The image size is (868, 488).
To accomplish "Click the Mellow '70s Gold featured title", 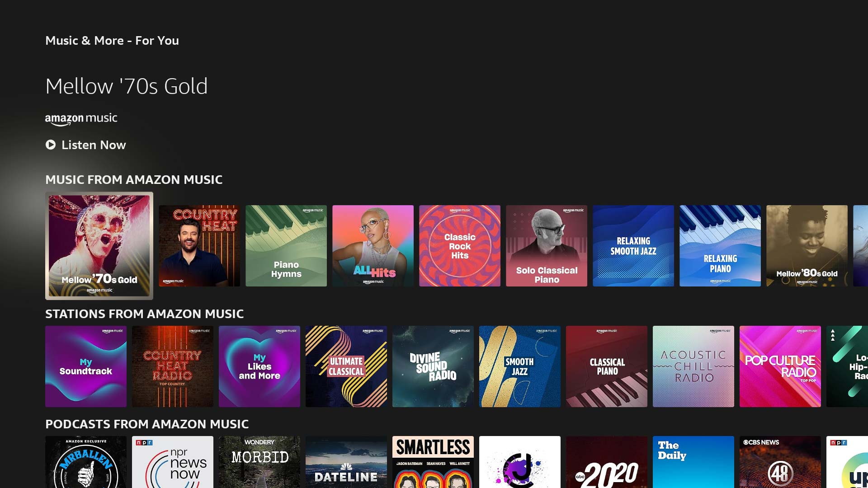I will coord(127,86).
